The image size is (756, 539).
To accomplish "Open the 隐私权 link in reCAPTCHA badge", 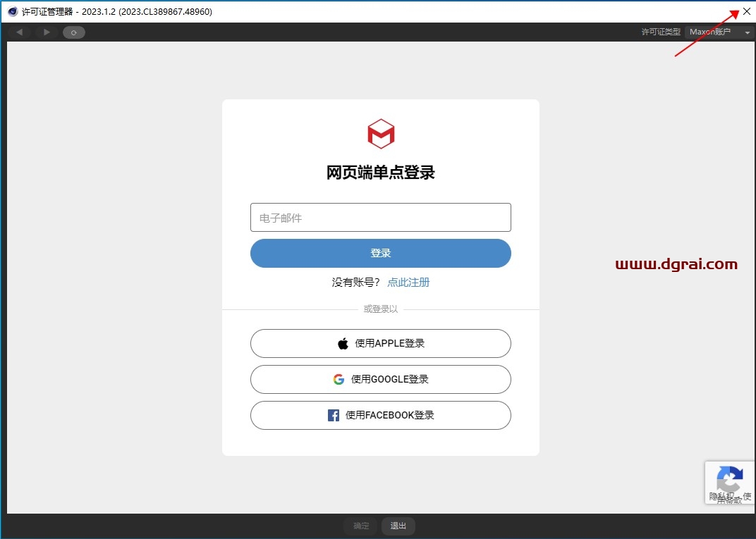I will (x=719, y=496).
